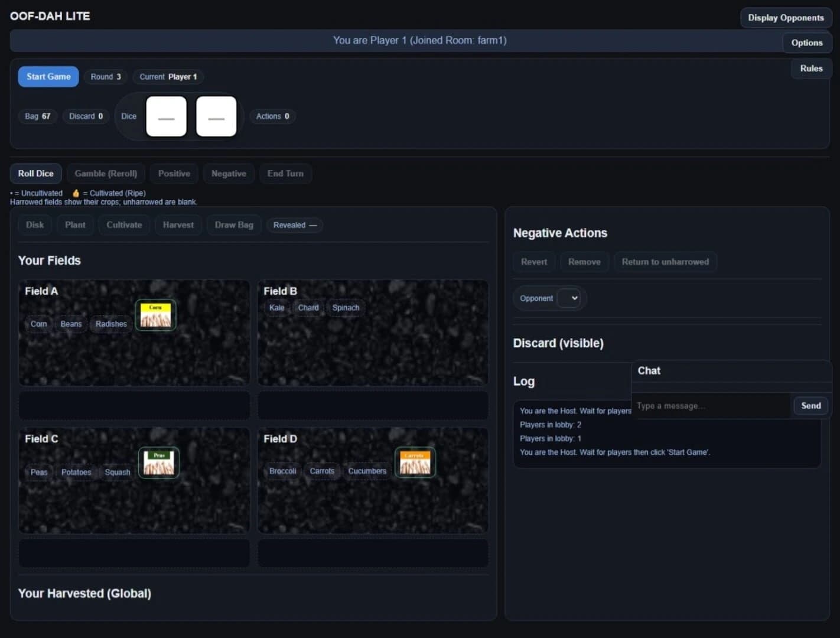Click the Carrots card in Field D
The height and width of the screenshot is (638, 840).
pyautogui.click(x=415, y=462)
